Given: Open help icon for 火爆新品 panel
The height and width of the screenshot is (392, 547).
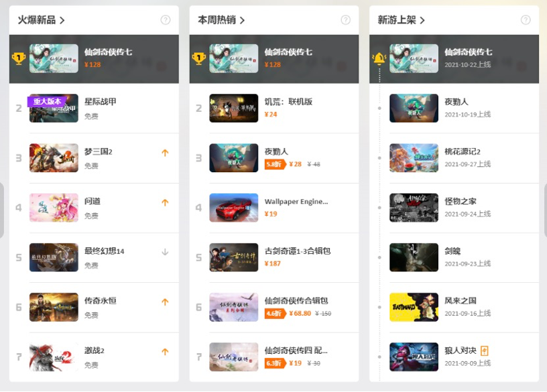Looking at the screenshot, I should point(166,20).
